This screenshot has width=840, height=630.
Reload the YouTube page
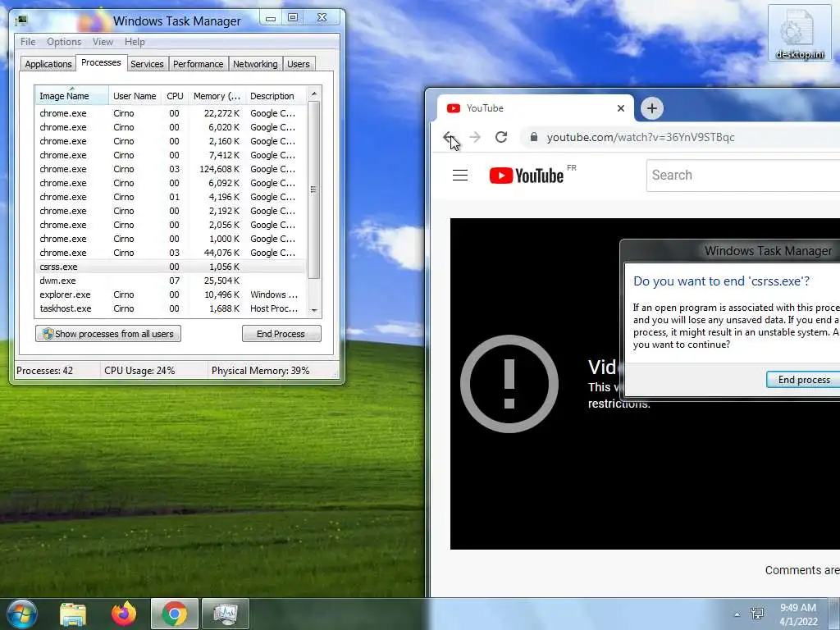[x=501, y=137]
